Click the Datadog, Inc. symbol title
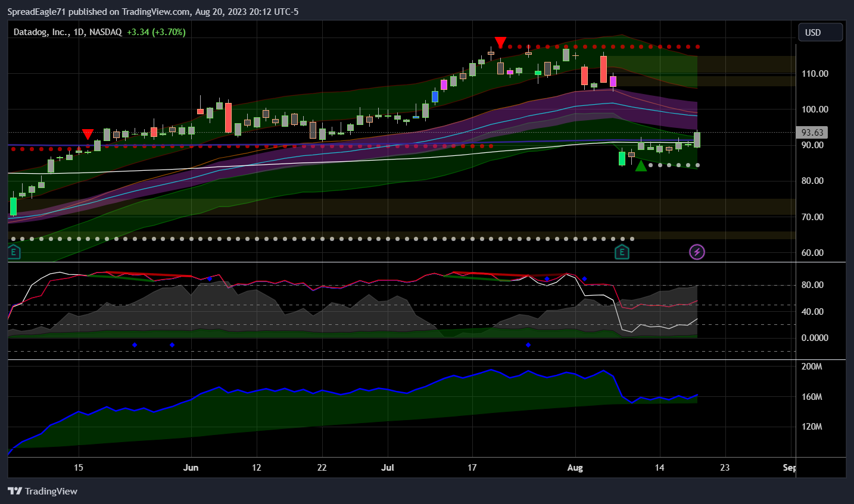This screenshot has height=504, width=854. pyautogui.click(x=40, y=32)
